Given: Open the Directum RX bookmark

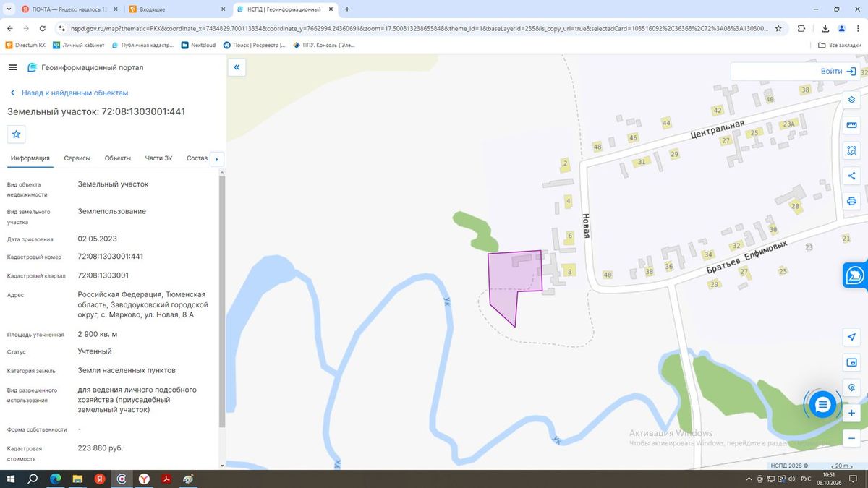Looking at the screenshot, I should (x=25, y=45).
